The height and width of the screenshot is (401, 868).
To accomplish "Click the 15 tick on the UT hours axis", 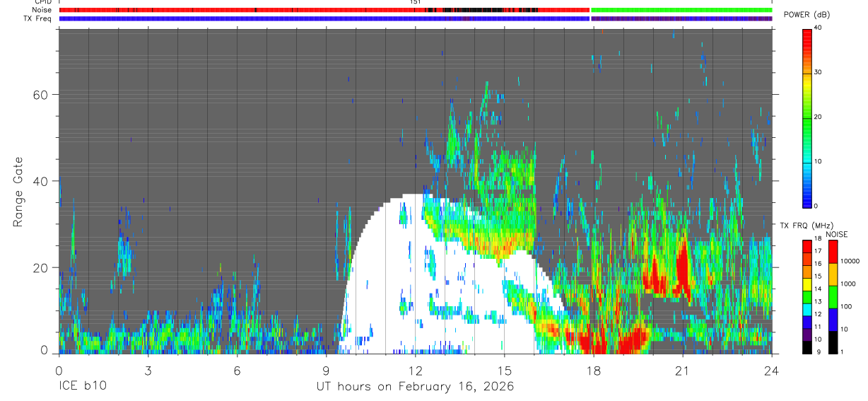I will 505,371.
